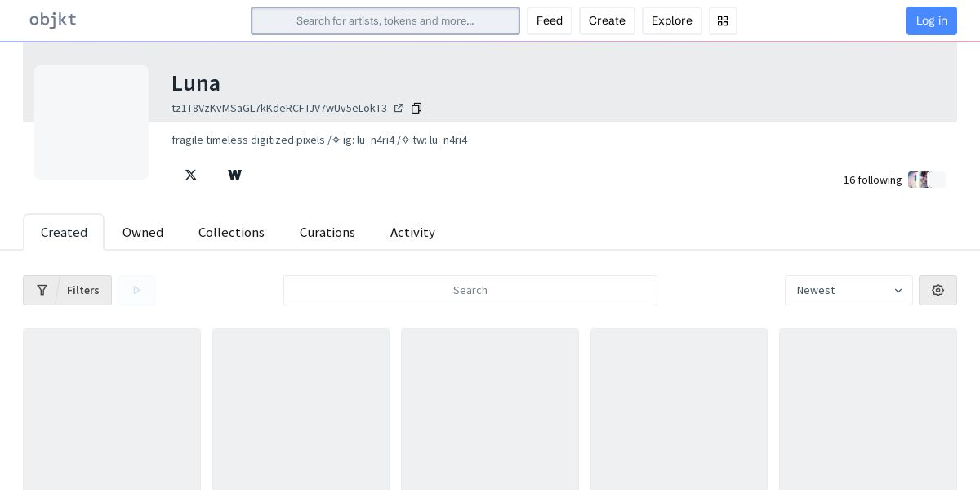Click the Log in button
Screen dimensions: 980x490
click(x=932, y=21)
